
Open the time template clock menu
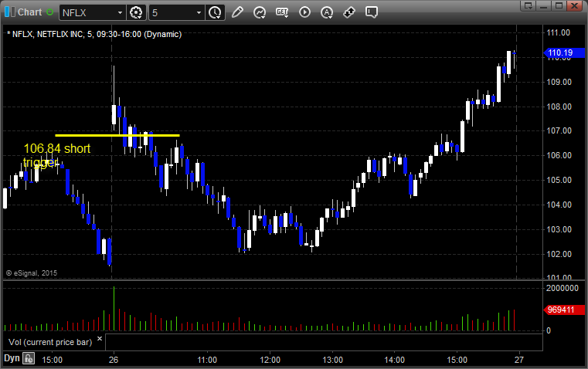(216, 12)
